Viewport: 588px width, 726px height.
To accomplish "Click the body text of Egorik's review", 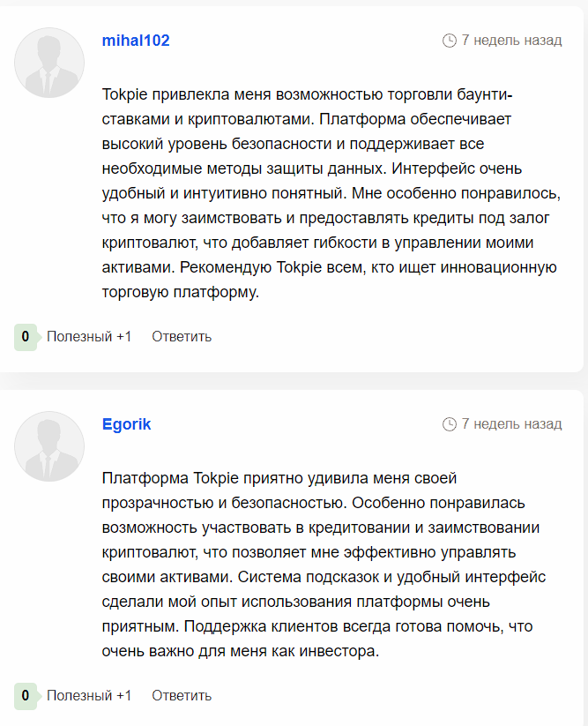I will point(326,565).
